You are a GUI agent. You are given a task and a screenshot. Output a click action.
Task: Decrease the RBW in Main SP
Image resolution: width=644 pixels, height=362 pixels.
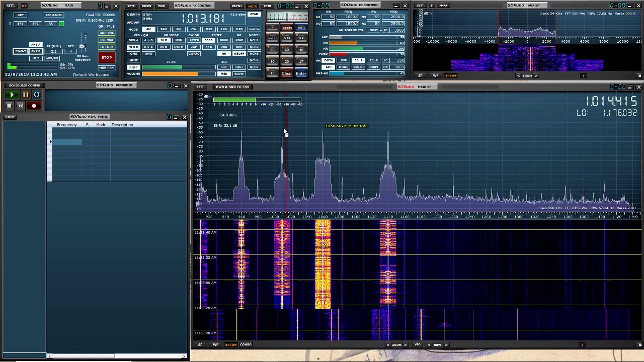pyautogui.click(x=429, y=345)
